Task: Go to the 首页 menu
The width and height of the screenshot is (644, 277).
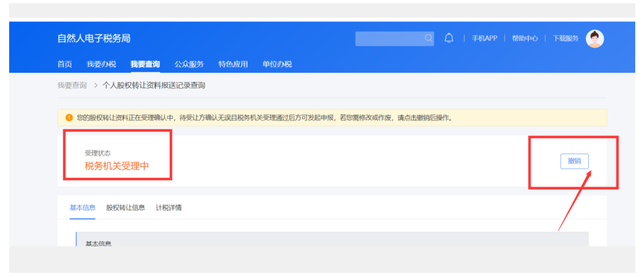Action: click(x=65, y=64)
